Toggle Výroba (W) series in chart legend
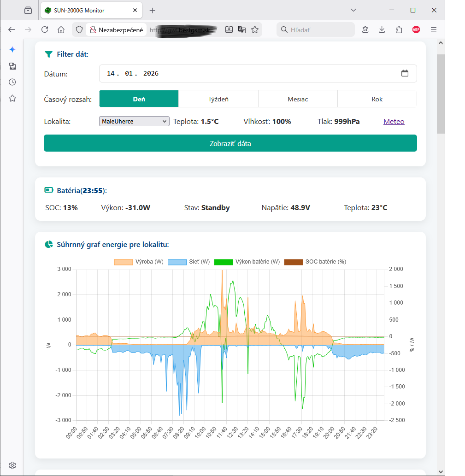 point(139,262)
